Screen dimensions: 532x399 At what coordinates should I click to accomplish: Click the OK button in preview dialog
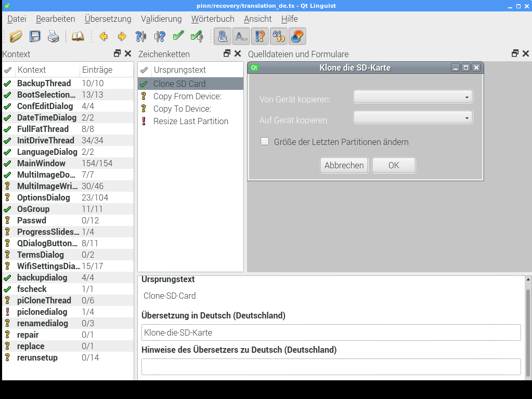tap(394, 165)
